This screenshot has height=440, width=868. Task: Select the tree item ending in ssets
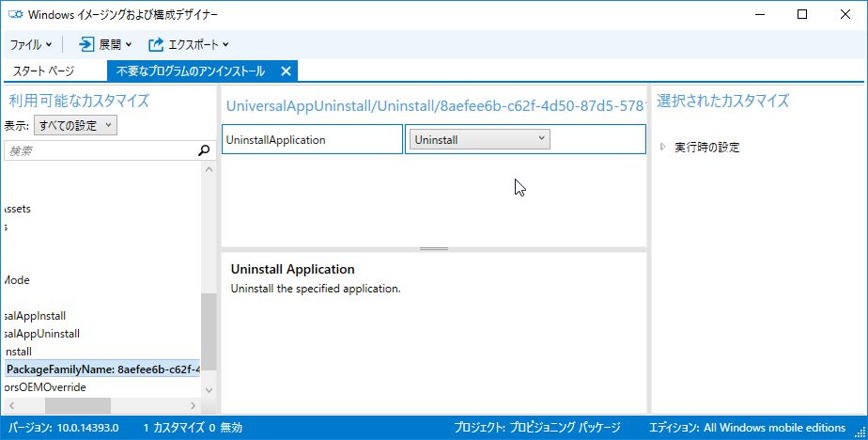17,209
